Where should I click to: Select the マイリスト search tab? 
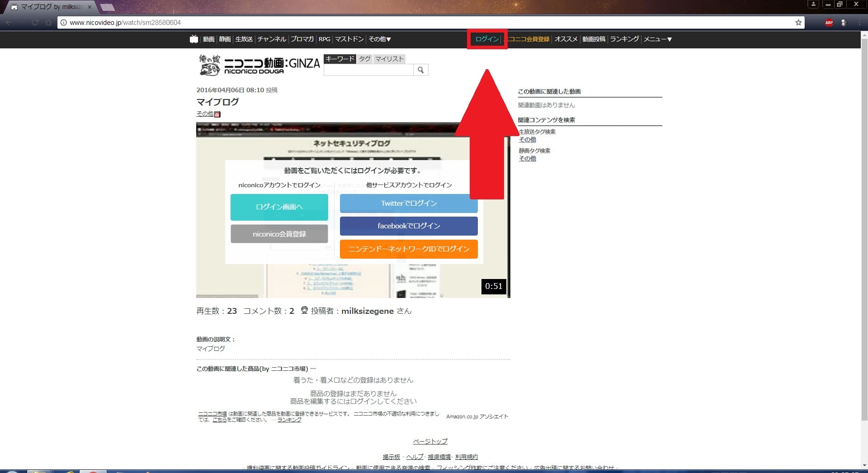tap(389, 59)
